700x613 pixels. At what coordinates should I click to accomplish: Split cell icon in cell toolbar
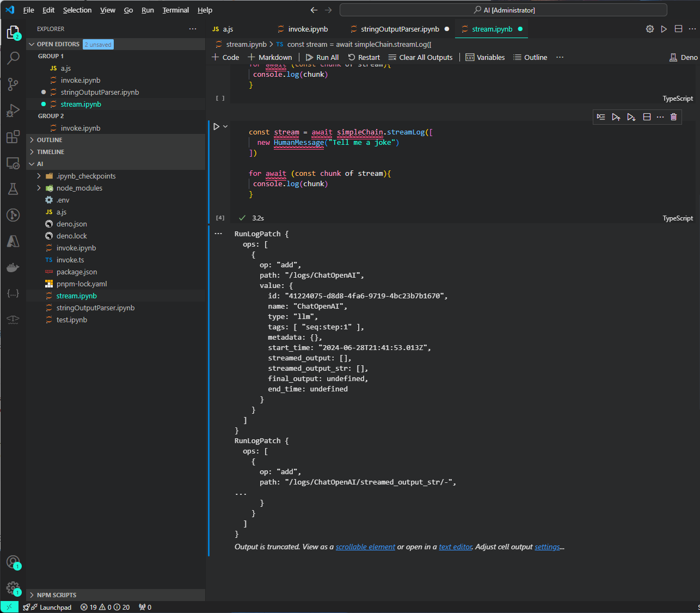click(647, 117)
